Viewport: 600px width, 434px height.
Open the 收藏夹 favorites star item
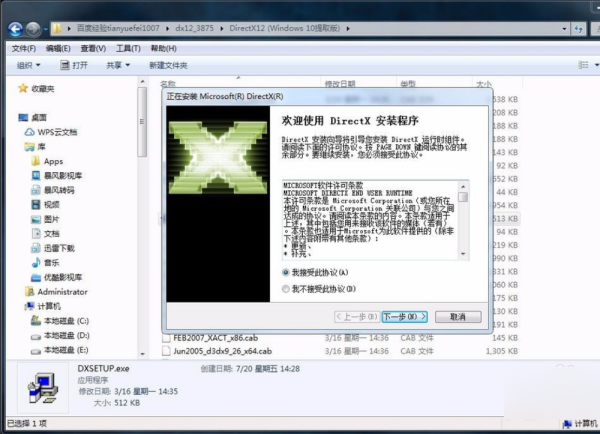tap(36, 88)
